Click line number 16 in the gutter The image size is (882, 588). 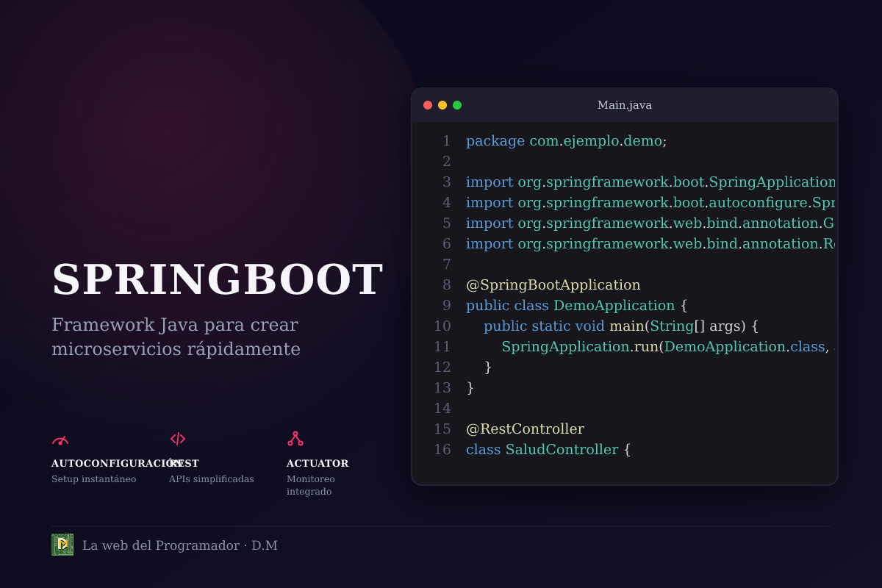tap(442, 450)
